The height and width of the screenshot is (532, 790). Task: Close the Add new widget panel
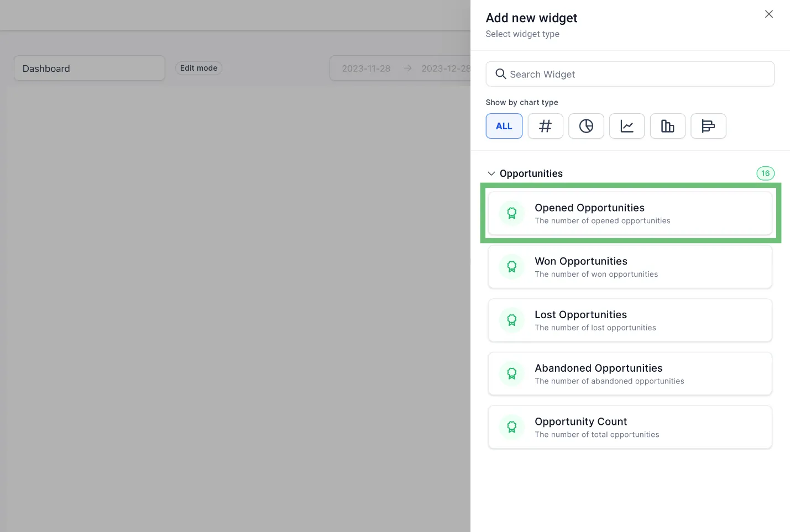click(768, 14)
